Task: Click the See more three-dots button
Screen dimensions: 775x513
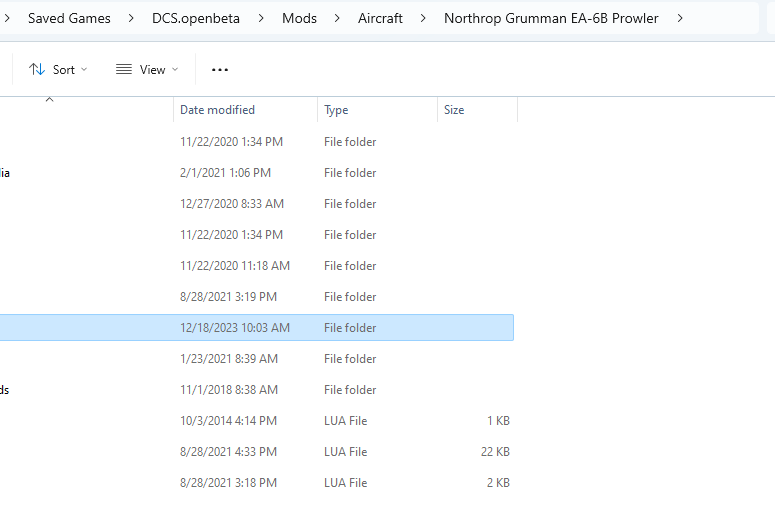Action: [x=220, y=70]
